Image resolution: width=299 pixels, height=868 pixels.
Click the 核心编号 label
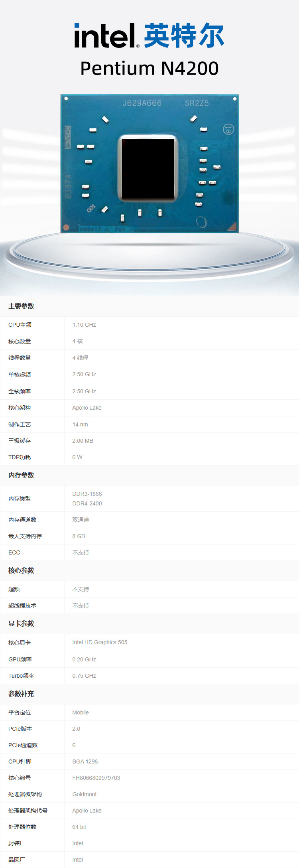[20, 778]
